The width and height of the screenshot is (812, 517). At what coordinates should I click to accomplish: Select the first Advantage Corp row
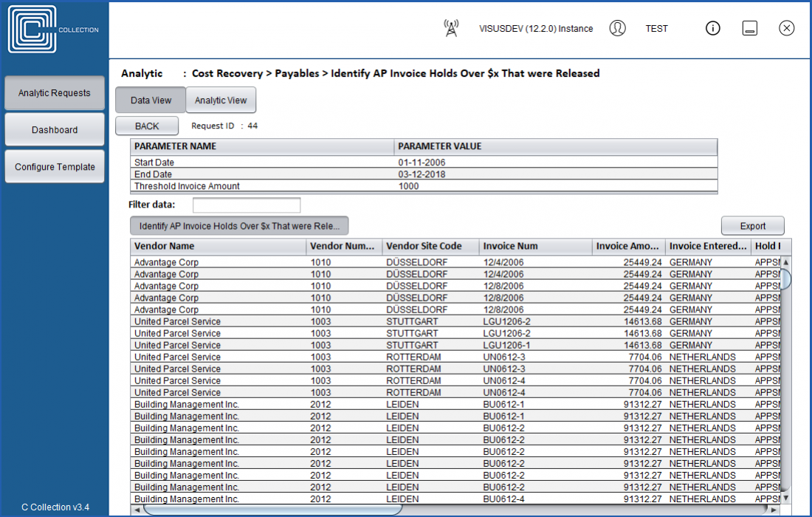(455, 263)
